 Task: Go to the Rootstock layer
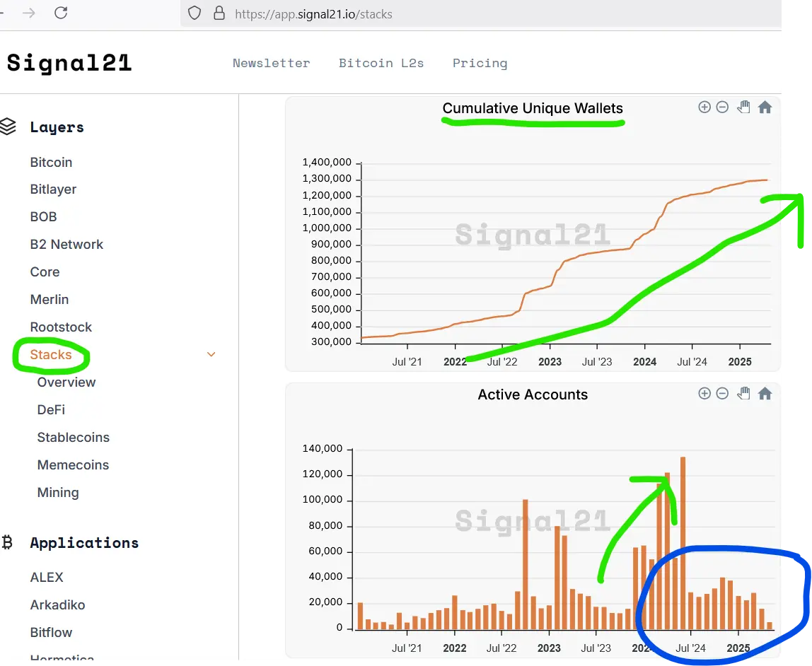[61, 327]
